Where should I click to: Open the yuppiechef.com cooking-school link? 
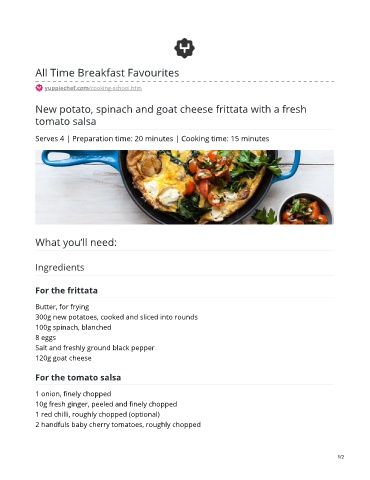[93, 88]
